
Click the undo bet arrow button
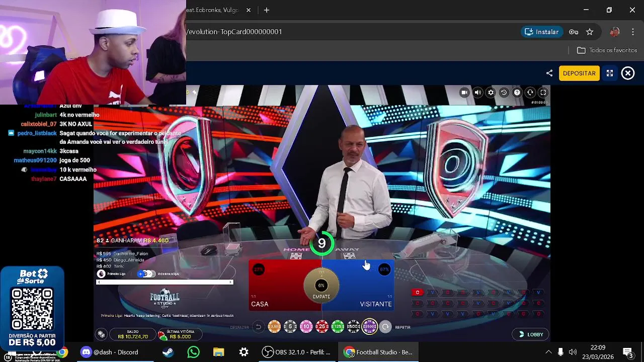point(258,327)
